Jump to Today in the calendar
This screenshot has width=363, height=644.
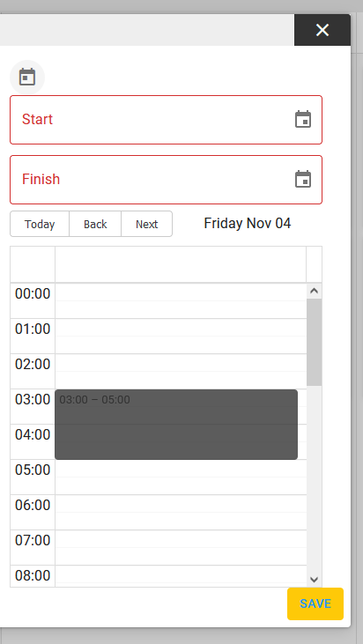(40, 225)
